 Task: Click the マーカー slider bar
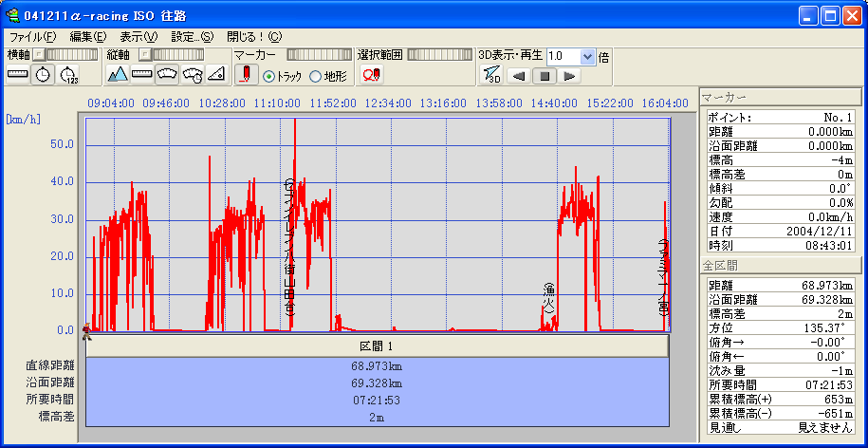click(319, 56)
